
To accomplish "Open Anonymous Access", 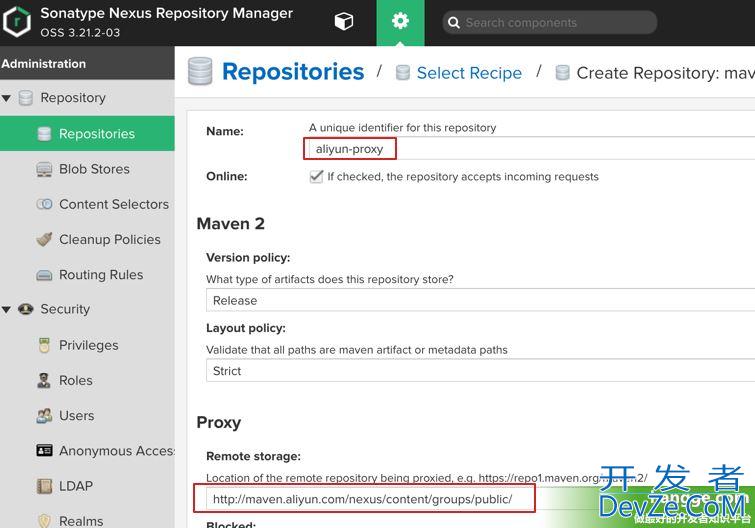I will pos(117,451).
